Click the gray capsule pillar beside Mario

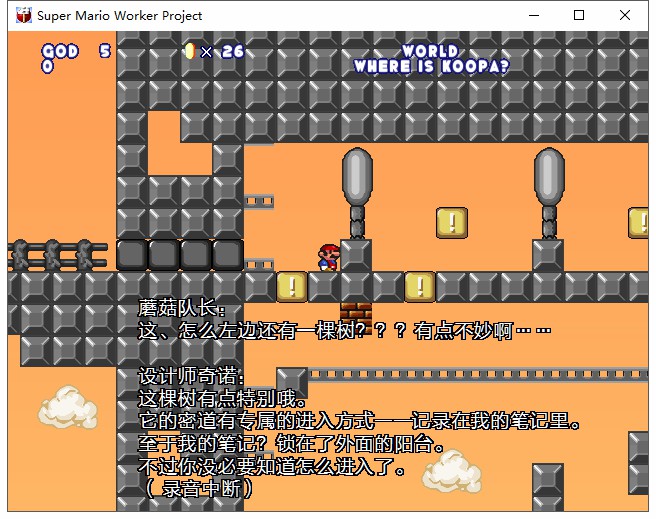(x=357, y=193)
